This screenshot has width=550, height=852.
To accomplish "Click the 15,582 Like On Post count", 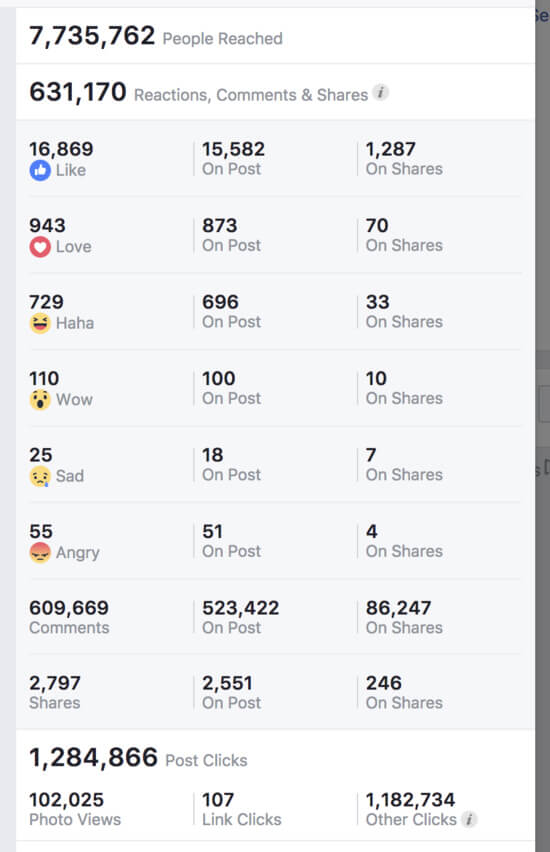I will tap(234, 149).
